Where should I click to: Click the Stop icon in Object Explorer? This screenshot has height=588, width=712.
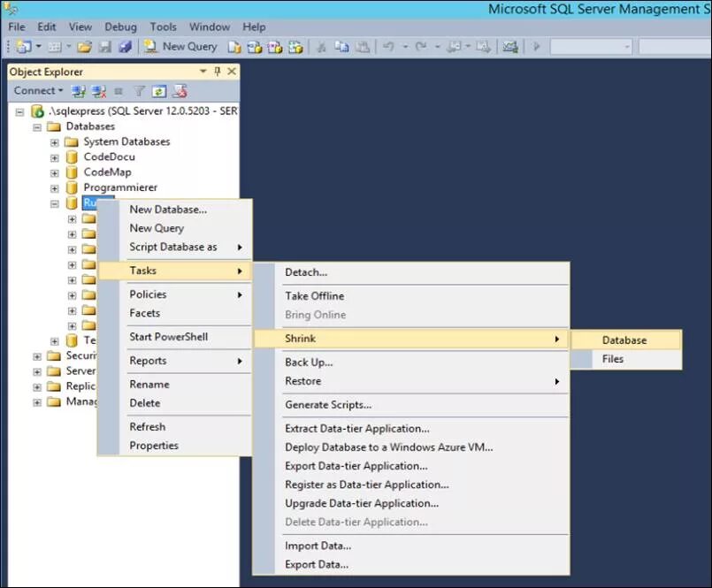[x=119, y=91]
